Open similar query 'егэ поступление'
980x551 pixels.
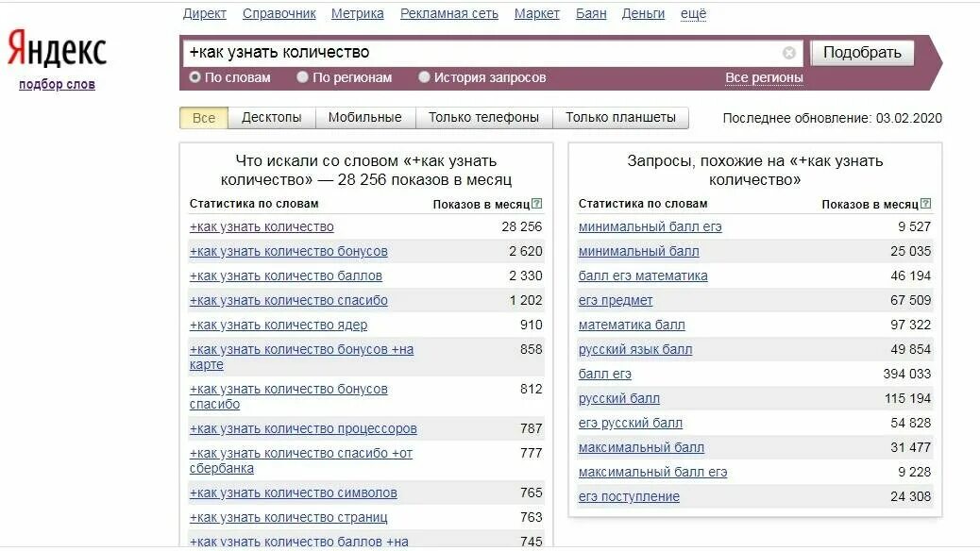pos(630,496)
